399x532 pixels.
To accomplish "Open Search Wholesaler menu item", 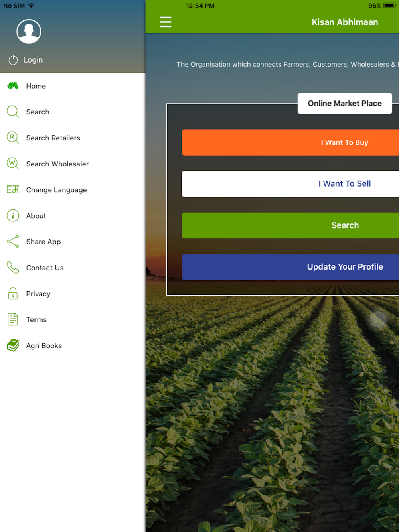I will tap(73, 164).
